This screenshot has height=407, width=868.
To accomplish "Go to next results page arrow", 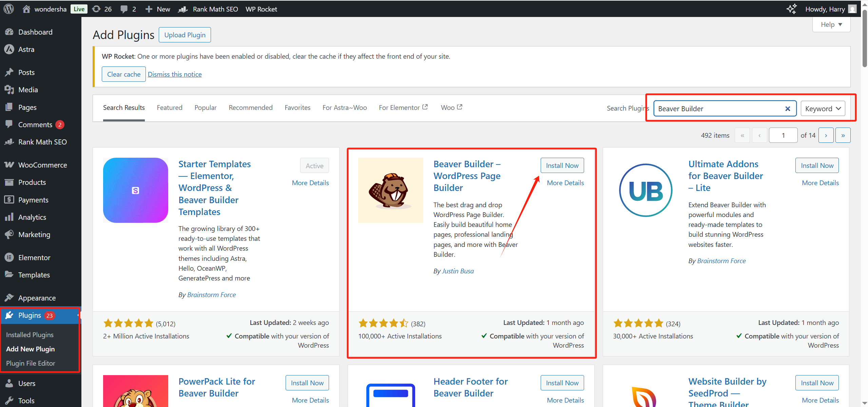I will pyautogui.click(x=826, y=135).
